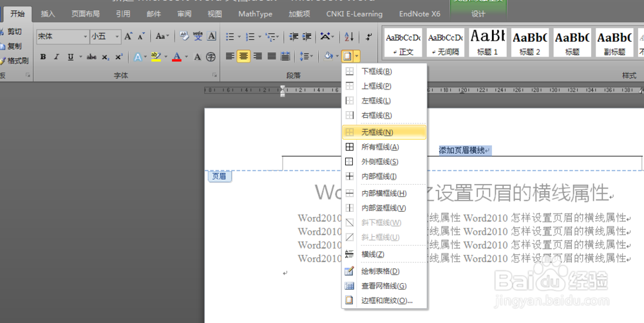Image resolution: width=644 pixels, height=323 pixels.
Task: Apply the 副标题 style
Action: (x=614, y=42)
